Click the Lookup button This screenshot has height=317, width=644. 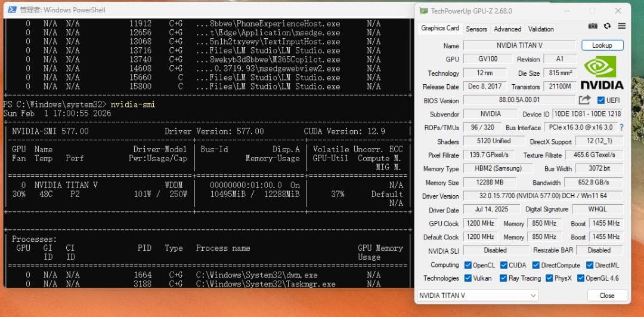pyautogui.click(x=602, y=45)
